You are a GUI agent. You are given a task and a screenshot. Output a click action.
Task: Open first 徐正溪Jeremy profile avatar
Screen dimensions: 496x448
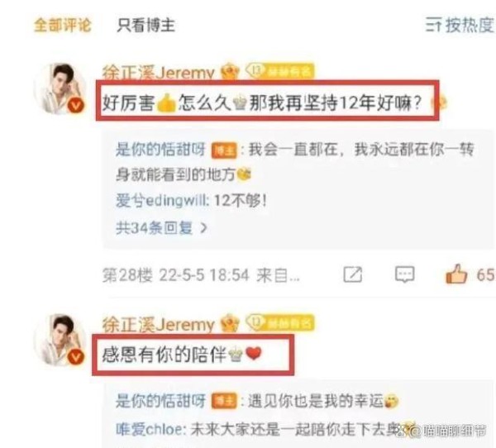[x=62, y=89]
